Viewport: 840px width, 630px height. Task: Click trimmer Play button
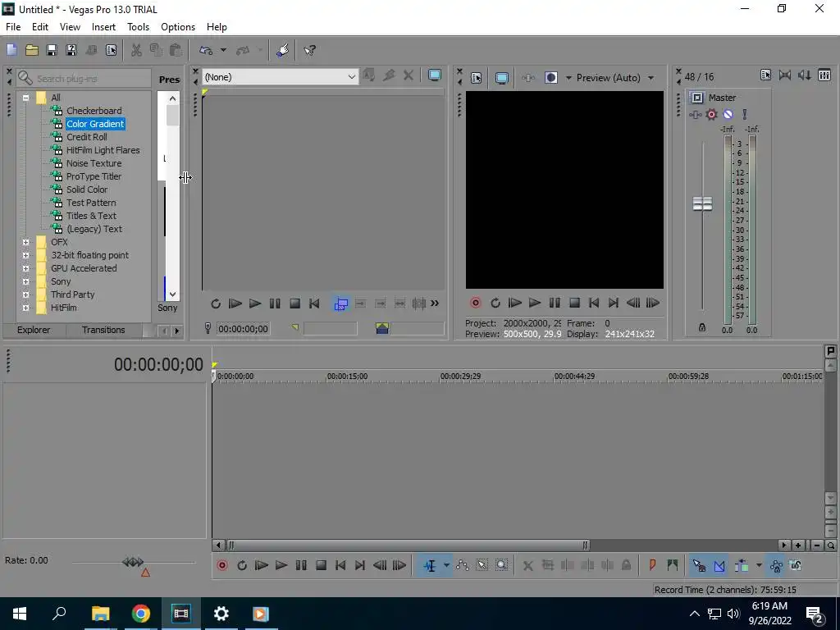coord(255,304)
